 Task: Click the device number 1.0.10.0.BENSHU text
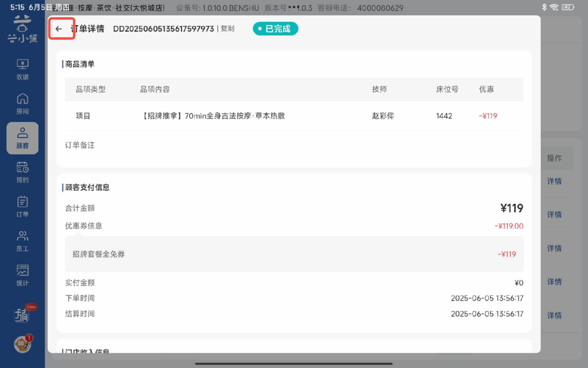pos(231,8)
